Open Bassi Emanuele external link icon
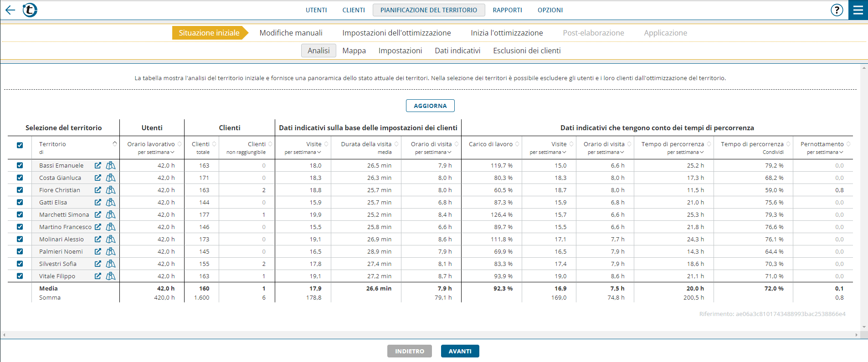 (x=98, y=165)
